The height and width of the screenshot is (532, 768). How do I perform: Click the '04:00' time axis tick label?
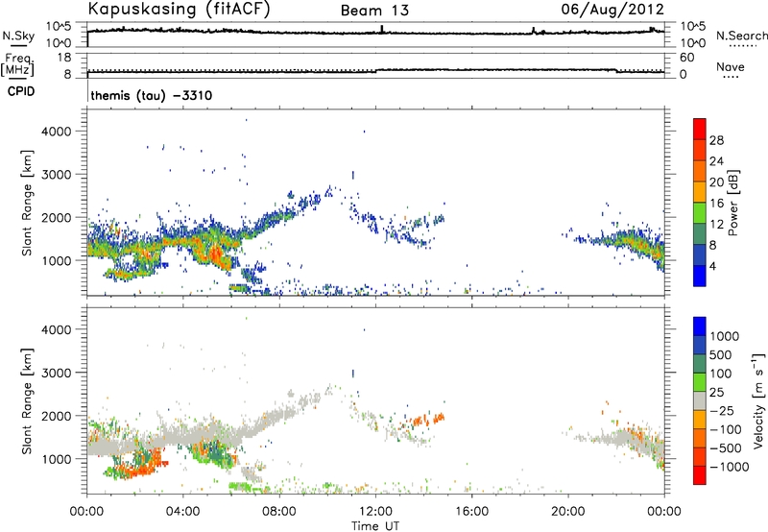182,512
